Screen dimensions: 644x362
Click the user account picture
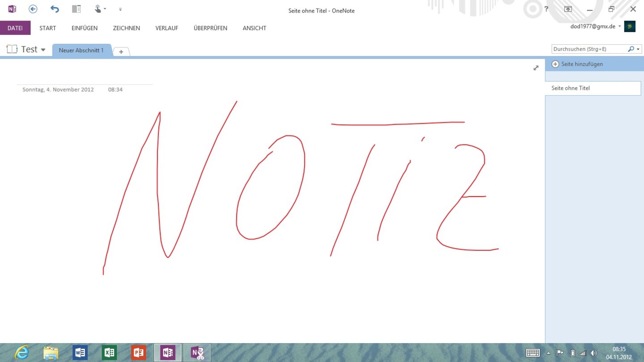coord(630,26)
